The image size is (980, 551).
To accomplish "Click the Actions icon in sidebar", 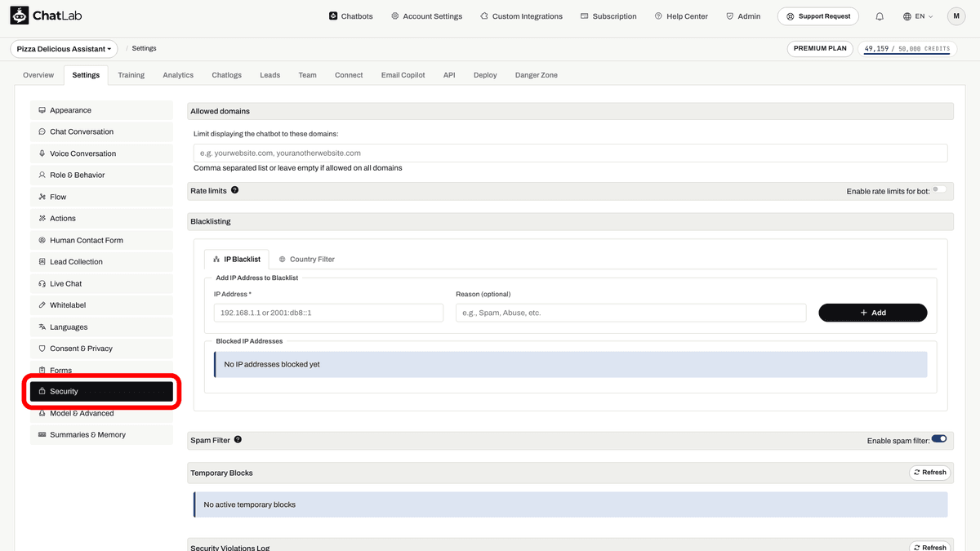I will click(42, 218).
